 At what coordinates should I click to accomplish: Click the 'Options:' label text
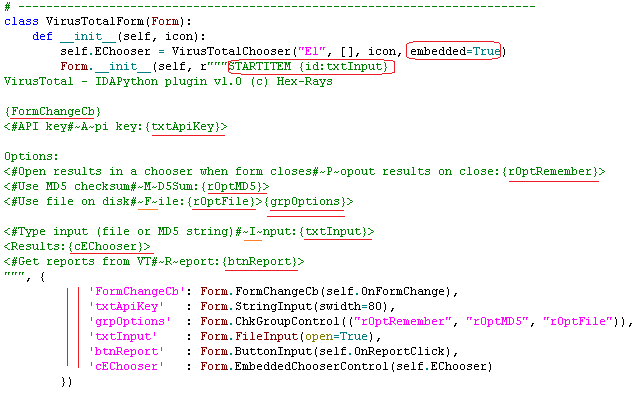(31, 157)
